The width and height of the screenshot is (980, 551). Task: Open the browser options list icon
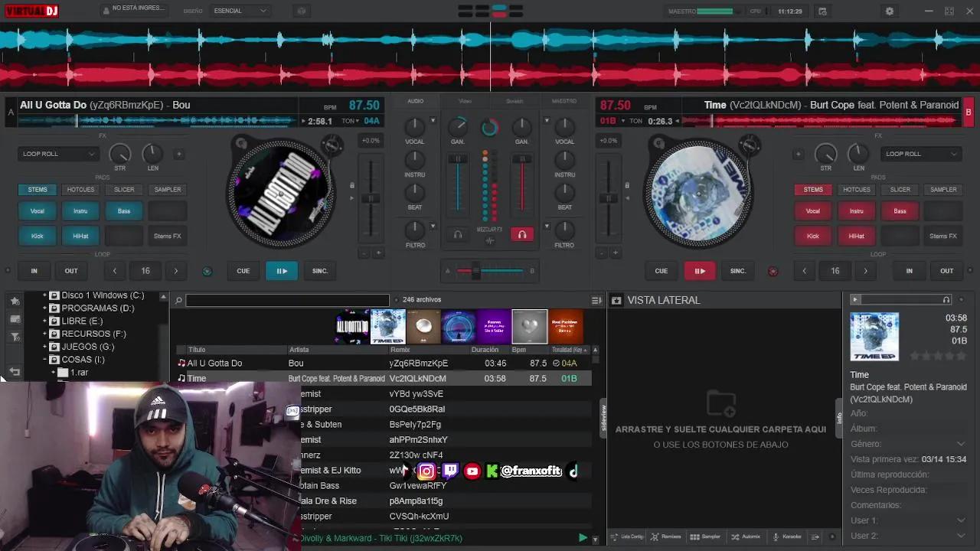coord(596,301)
